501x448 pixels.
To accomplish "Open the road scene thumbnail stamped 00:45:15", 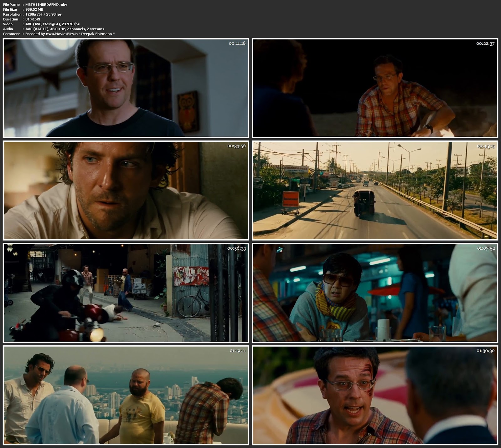I will tap(375, 191).
